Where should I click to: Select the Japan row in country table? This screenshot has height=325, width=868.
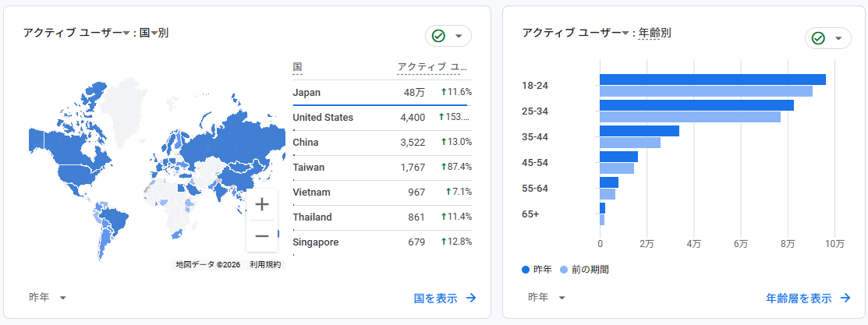tap(381, 93)
